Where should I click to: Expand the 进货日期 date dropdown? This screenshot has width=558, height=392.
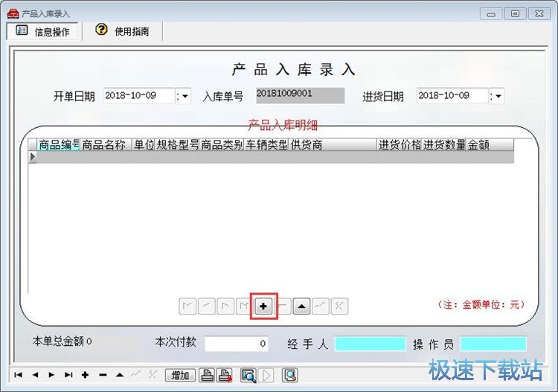496,96
